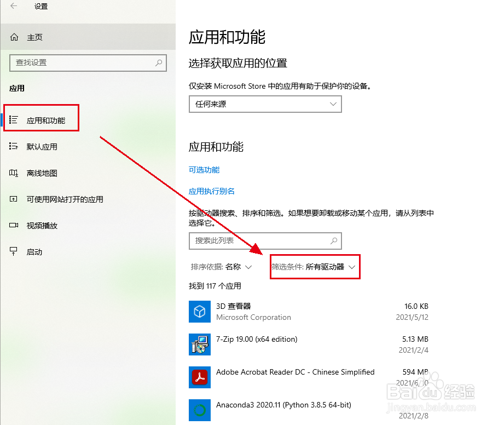Open 视频播放 settings page
Viewport: 504px width, 425px height.
(x=88, y=226)
